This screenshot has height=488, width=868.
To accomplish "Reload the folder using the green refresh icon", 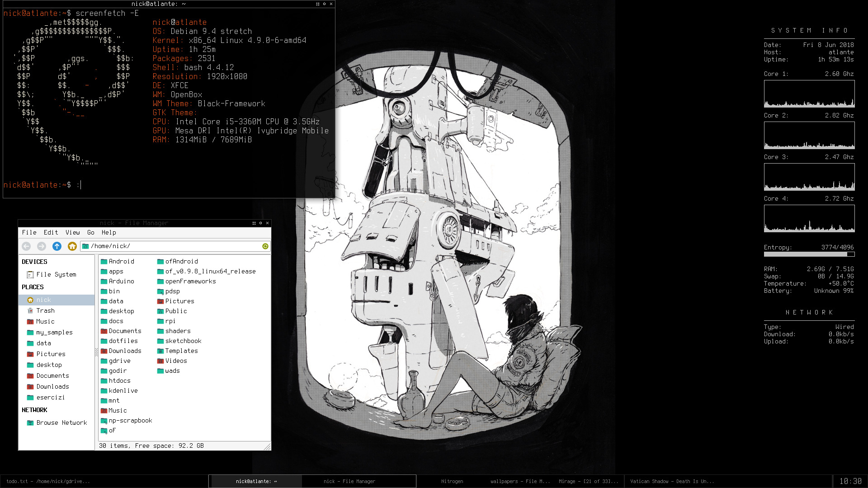I will pyautogui.click(x=265, y=246).
